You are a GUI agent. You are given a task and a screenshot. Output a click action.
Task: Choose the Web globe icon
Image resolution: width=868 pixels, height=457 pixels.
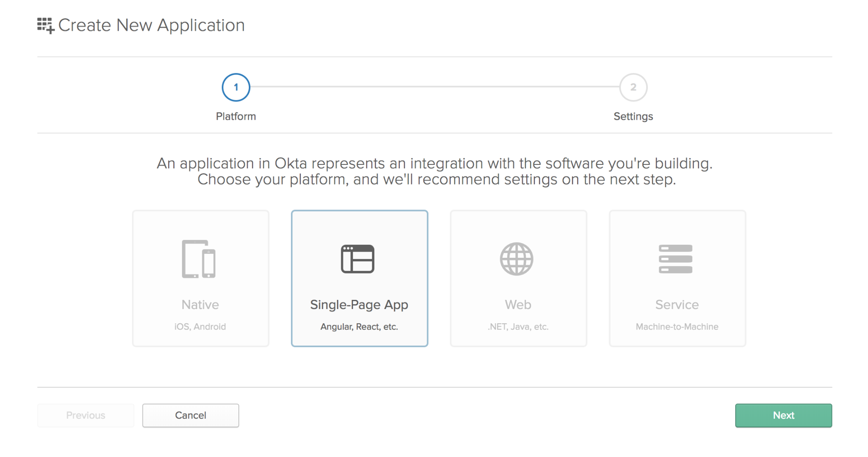click(x=516, y=259)
